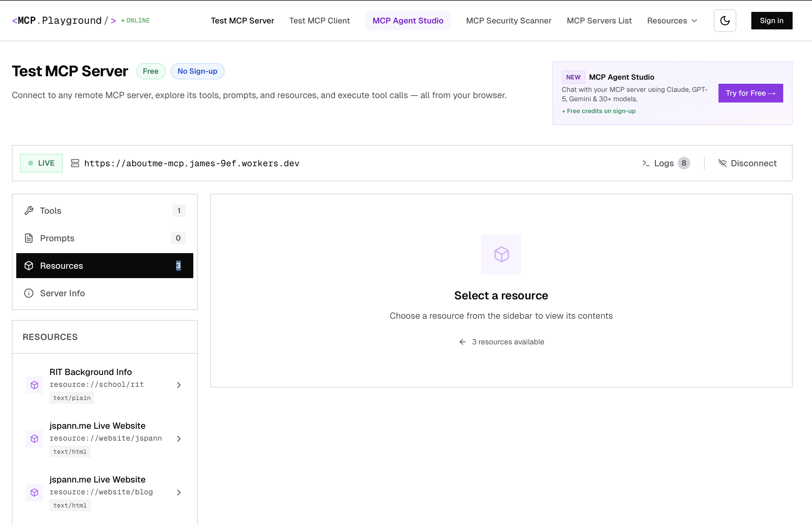Click the Tools wrench icon
Viewport: 812px width, 525px height.
click(x=29, y=211)
